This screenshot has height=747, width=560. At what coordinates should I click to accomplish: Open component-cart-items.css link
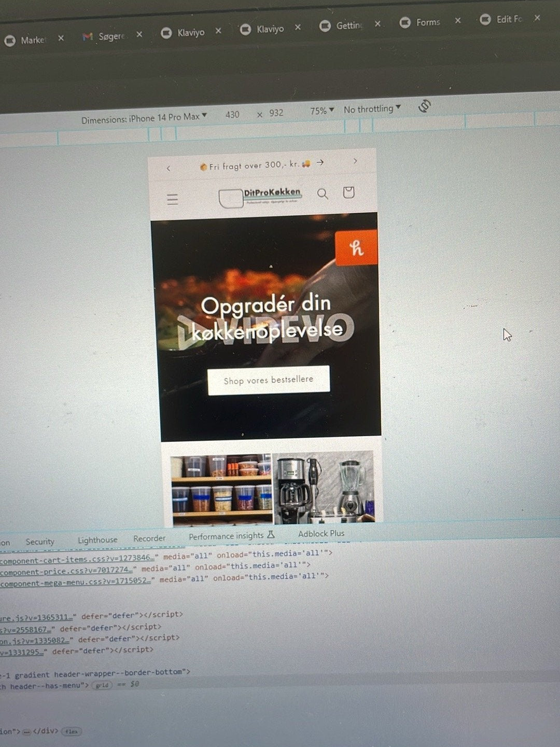click(x=77, y=559)
